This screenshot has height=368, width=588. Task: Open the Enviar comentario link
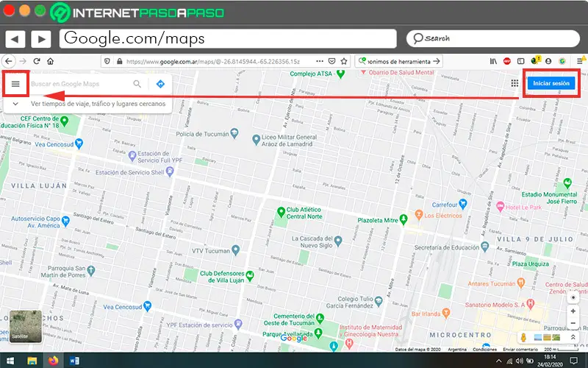pos(520,349)
